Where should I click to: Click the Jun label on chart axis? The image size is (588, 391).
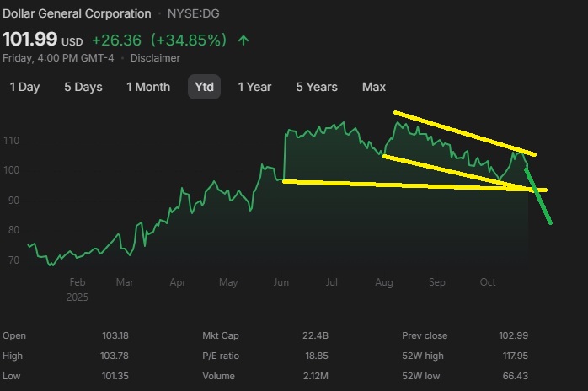[x=281, y=282]
